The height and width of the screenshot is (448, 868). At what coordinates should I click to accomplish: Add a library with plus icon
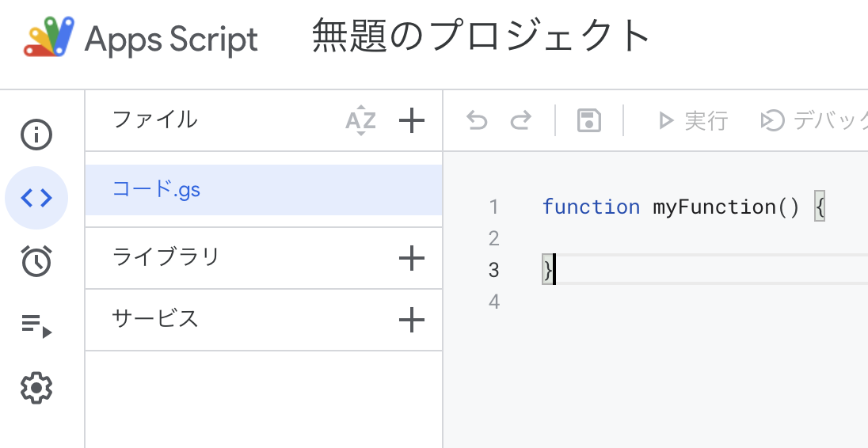coord(411,258)
